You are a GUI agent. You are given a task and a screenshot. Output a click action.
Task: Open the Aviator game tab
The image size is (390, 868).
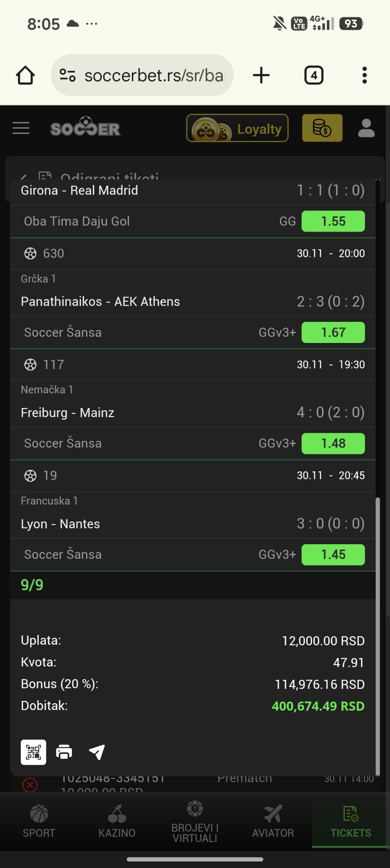click(x=273, y=822)
